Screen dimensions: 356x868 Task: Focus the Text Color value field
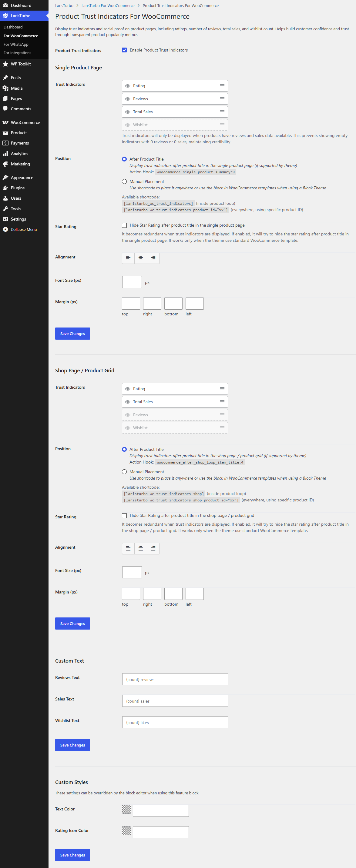point(161,811)
